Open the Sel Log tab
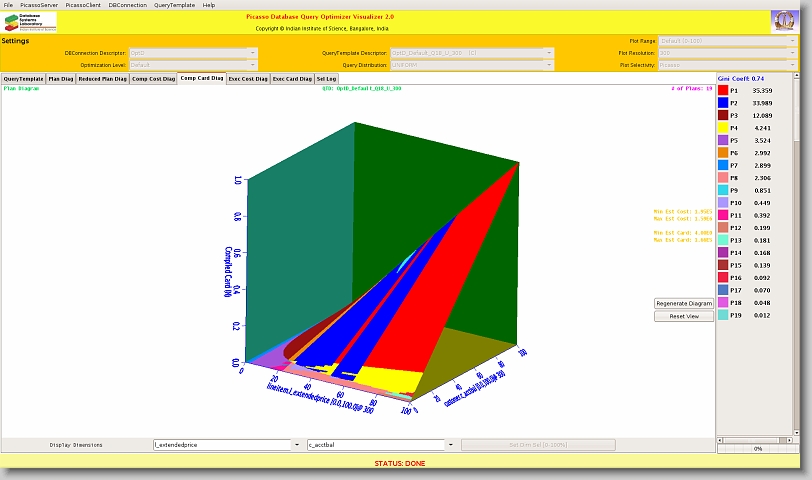The width and height of the screenshot is (812, 480). [x=327, y=78]
